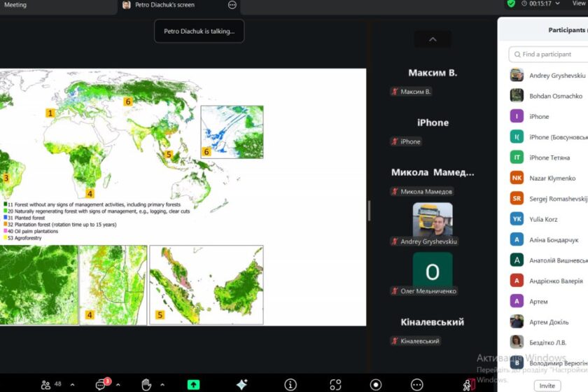Open the Participants panel icon in toolbar

[x=46, y=384]
